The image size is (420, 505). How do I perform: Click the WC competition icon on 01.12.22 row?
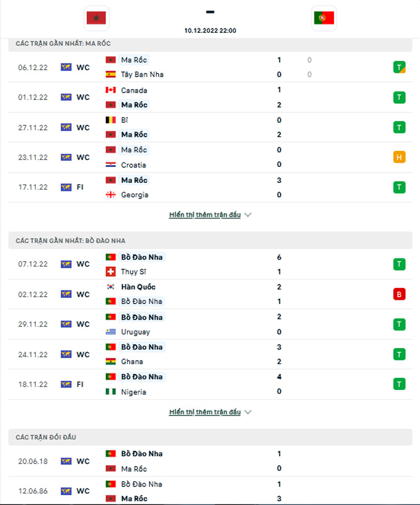tap(66, 97)
